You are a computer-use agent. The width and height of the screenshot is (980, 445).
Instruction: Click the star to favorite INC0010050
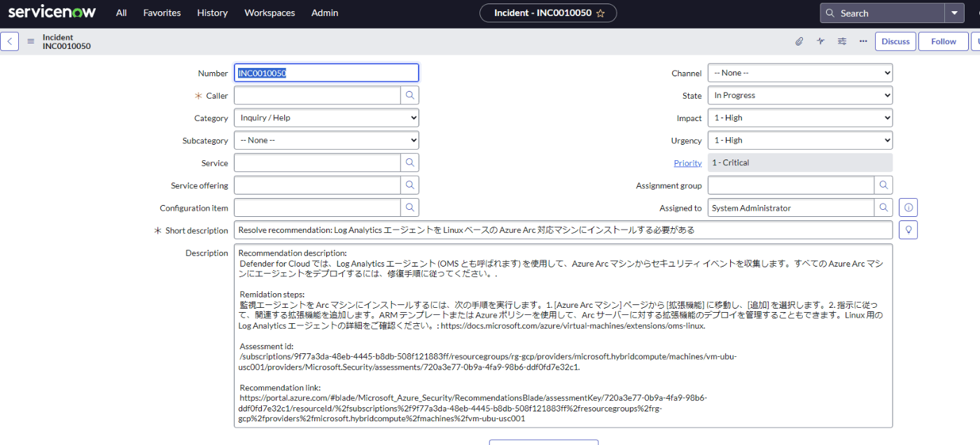(601, 13)
